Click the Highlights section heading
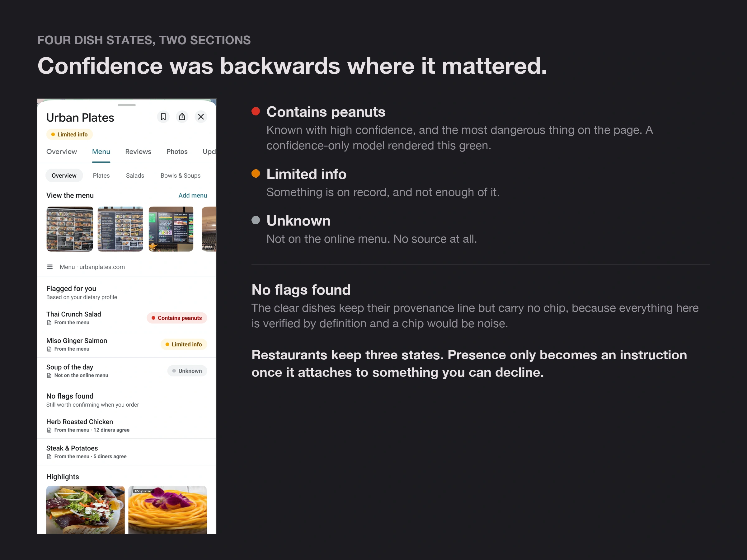 63,477
